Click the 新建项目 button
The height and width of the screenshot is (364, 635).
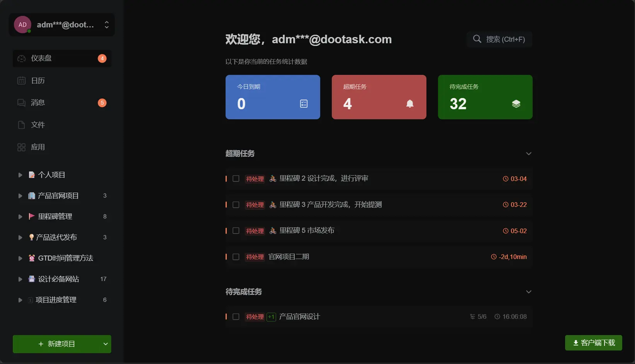point(56,344)
